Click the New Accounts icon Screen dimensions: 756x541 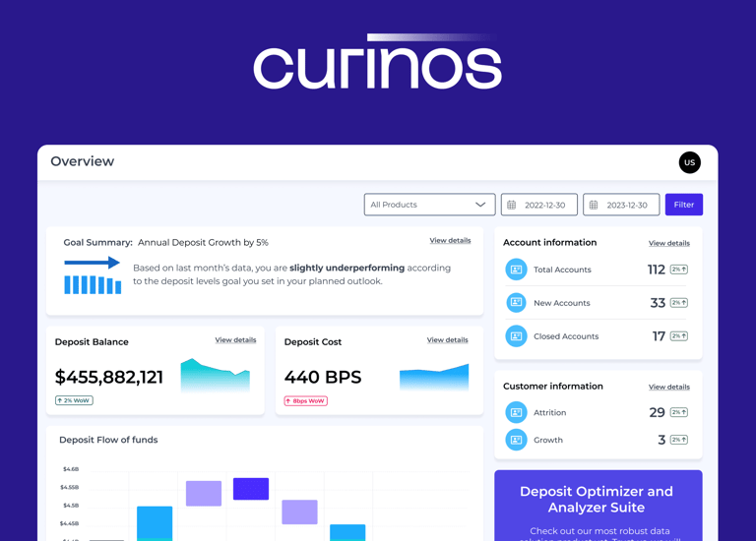tap(516, 303)
